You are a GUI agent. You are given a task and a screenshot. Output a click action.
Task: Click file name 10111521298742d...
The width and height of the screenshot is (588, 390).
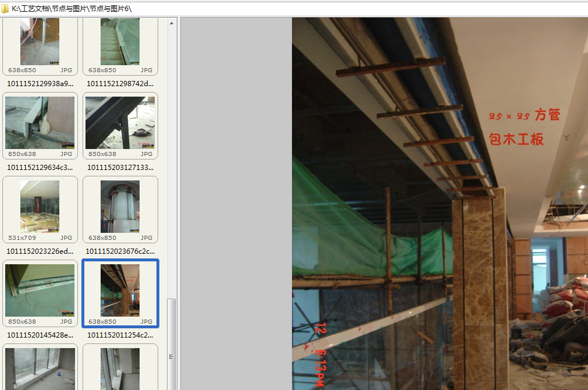tap(120, 84)
